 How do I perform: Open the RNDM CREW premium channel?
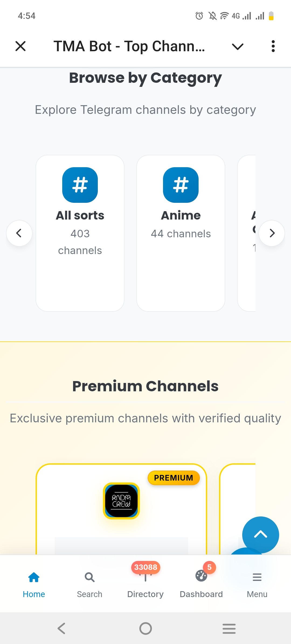click(x=121, y=501)
